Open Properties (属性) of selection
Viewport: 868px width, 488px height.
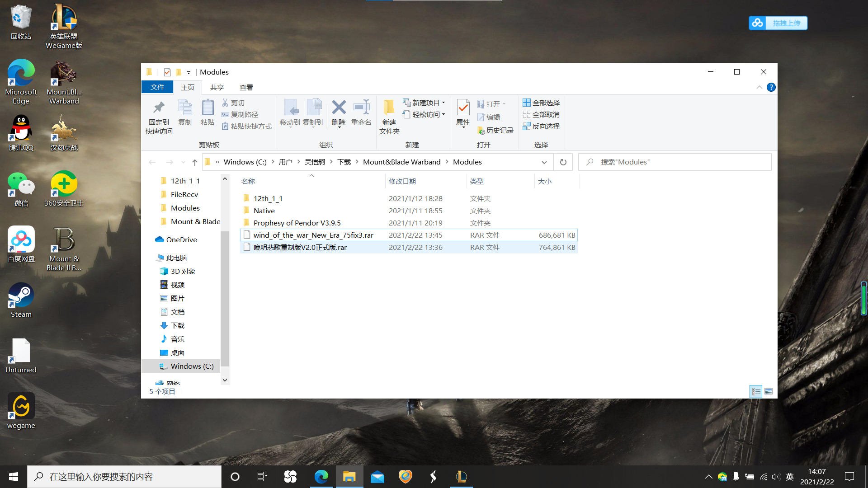coord(463,113)
